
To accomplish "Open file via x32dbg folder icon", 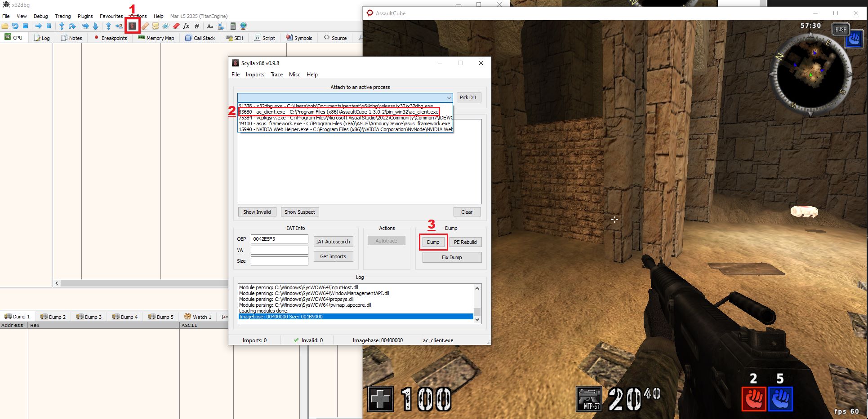I will [x=5, y=26].
